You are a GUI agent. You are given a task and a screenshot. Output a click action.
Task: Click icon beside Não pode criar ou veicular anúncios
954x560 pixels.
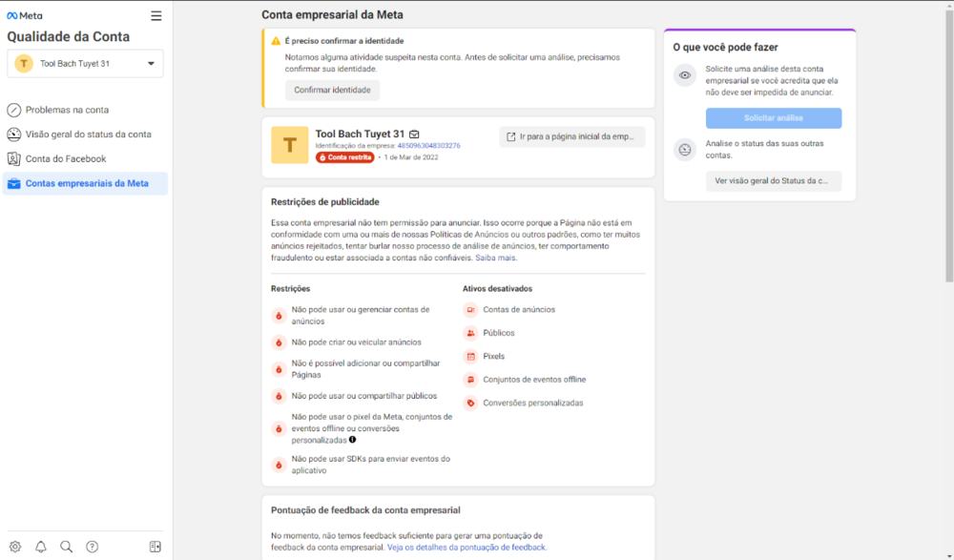[279, 342]
